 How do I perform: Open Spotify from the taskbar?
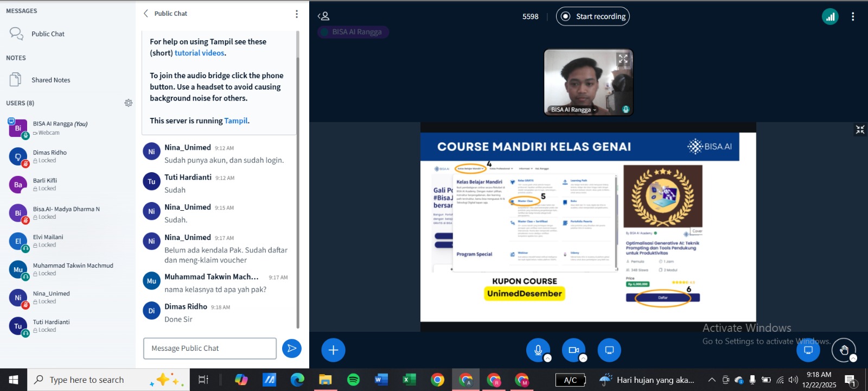(x=353, y=380)
